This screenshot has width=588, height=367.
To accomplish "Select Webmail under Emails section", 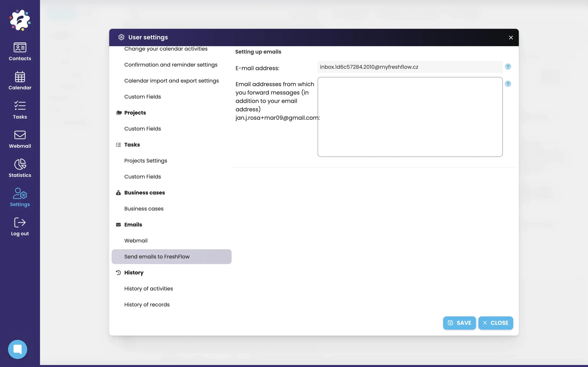I will click(136, 241).
